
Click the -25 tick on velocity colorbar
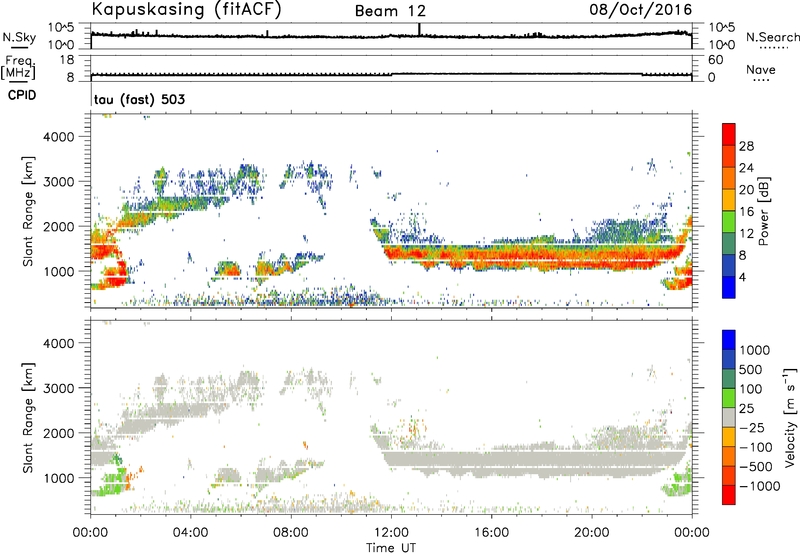point(752,427)
